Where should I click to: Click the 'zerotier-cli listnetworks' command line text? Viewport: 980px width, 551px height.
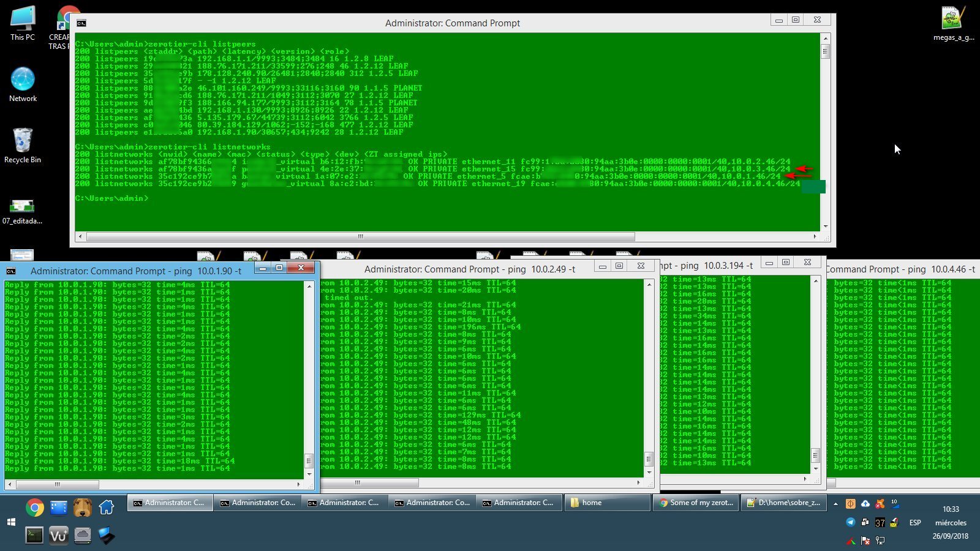(211, 147)
